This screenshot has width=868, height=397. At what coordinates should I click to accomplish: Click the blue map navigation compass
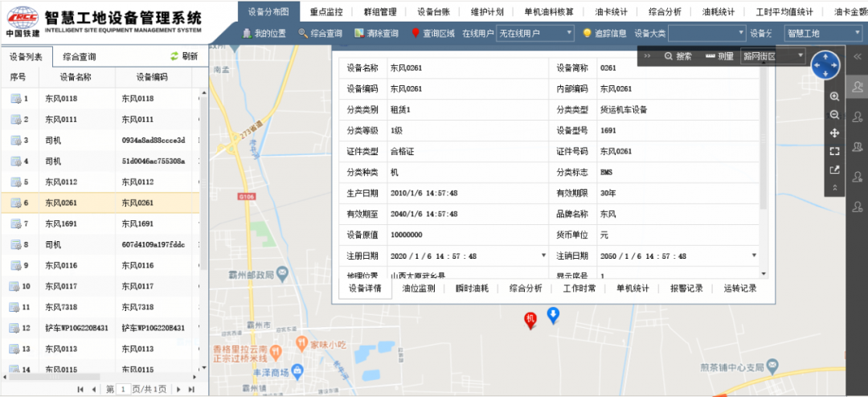coord(825,65)
